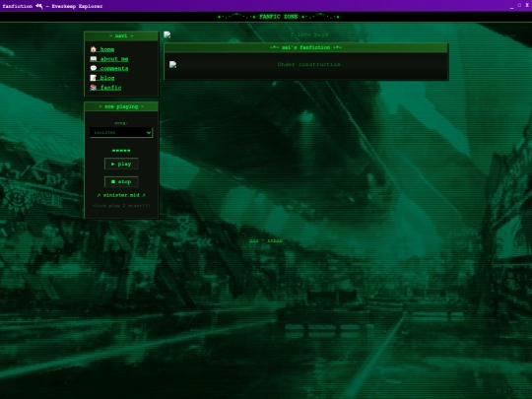Start the music with the play button
This screenshot has width=532, height=399.
tap(121, 164)
